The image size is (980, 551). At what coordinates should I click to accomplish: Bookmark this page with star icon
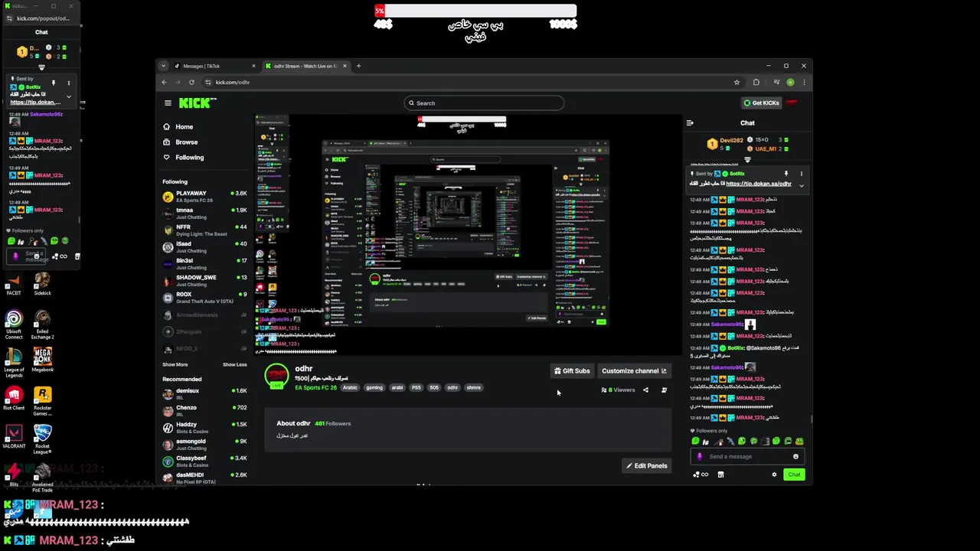click(737, 82)
